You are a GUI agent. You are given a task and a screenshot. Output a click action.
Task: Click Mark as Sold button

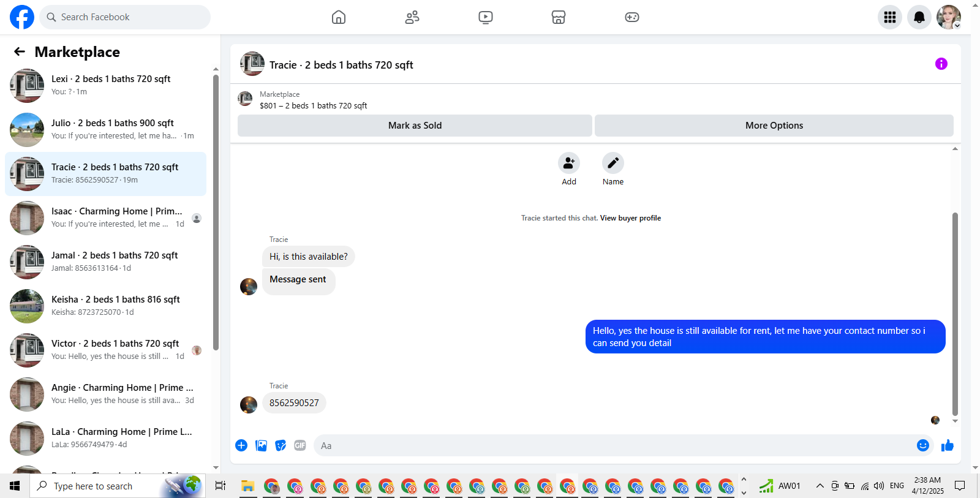coord(415,126)
